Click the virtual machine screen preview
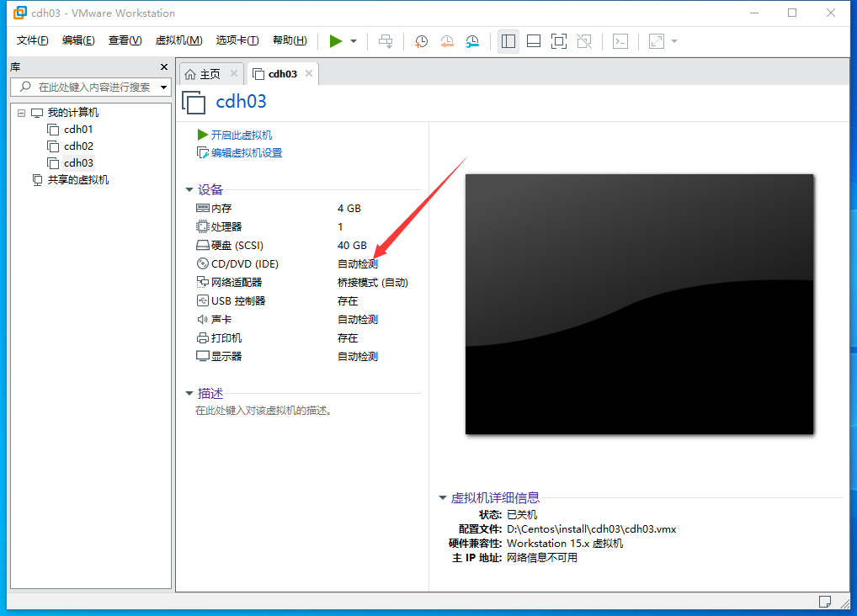The width and height of the screenshot is (857, 616). (x=640, y=304)
